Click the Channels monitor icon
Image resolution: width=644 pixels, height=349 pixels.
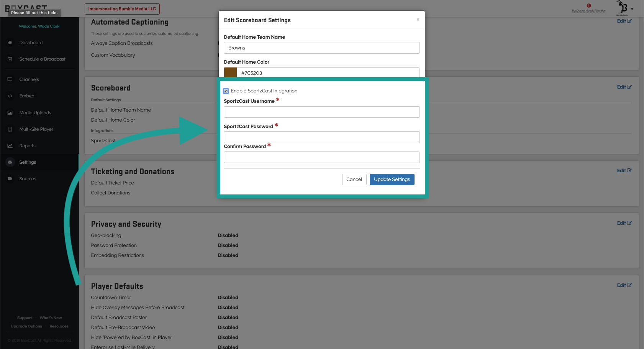10,79
